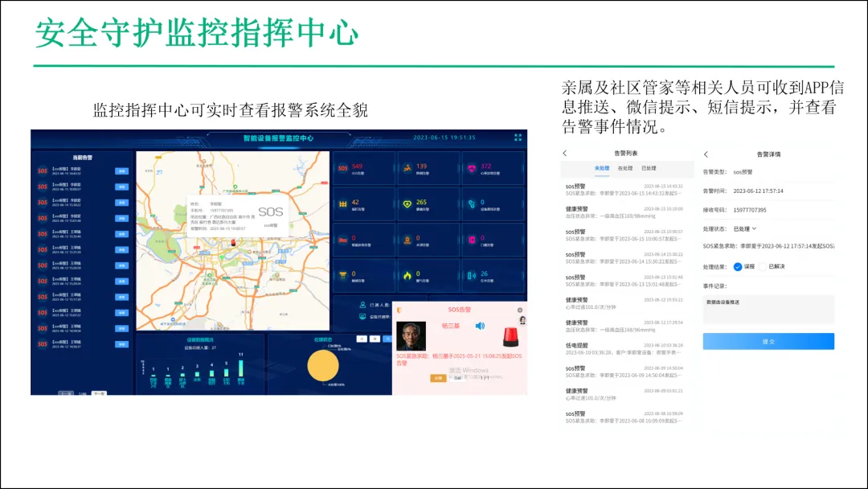This screenshot has width=868, height=489.
Task: Click the red bed alarm icon
Action: [343, 240]
